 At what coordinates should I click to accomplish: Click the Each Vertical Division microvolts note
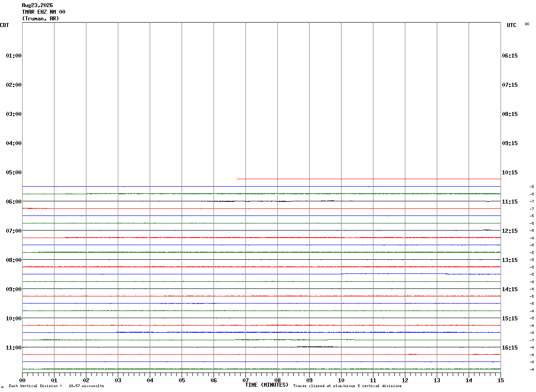tap(56, 386)
